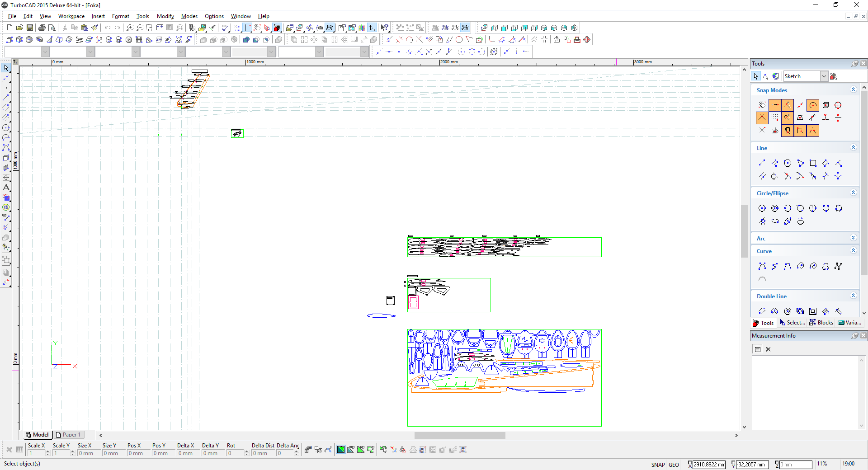
Task: Switch to the Blocks palette tab
Action: coord(821,323)
